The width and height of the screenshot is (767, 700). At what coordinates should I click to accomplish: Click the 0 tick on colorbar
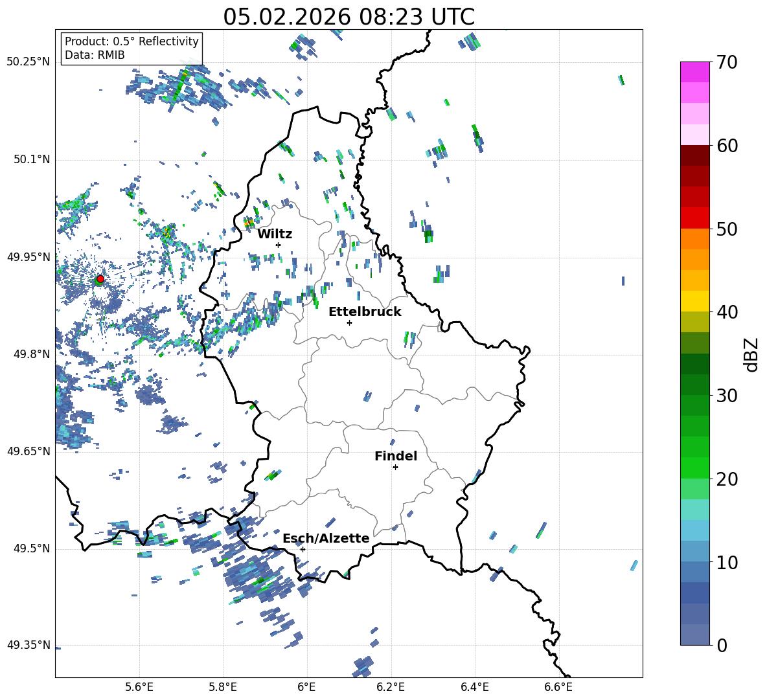pyautogui.click(x=722, y=645)
